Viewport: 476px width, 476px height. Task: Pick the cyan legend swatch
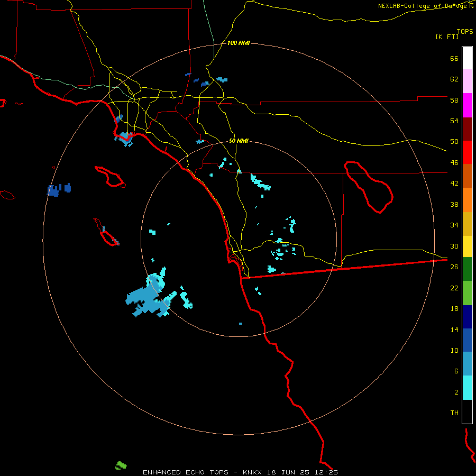click(467, 388)
